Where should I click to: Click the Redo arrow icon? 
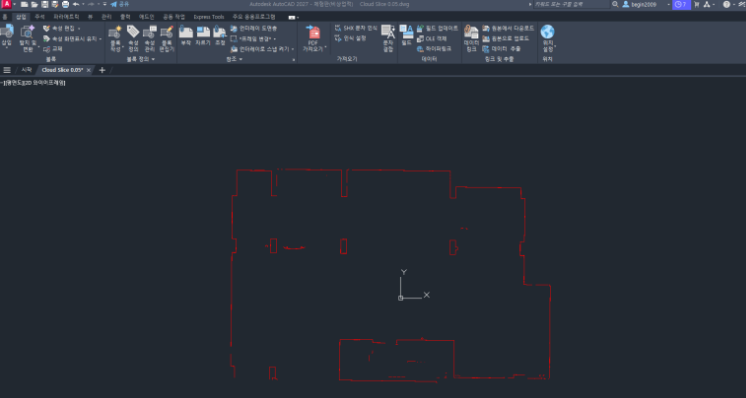pyautogui.click(x=91, y=4)
